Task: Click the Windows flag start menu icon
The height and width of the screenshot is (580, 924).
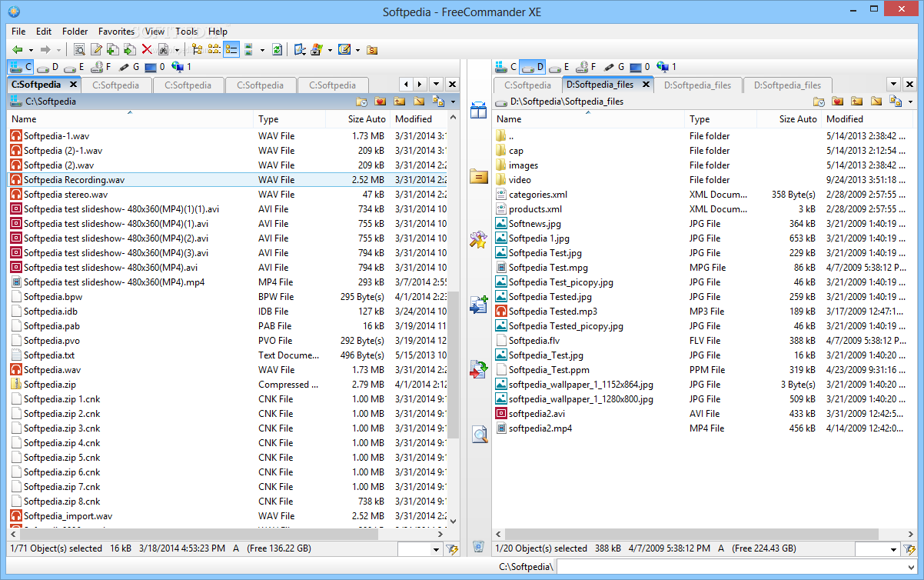Action: pos(317,49)
